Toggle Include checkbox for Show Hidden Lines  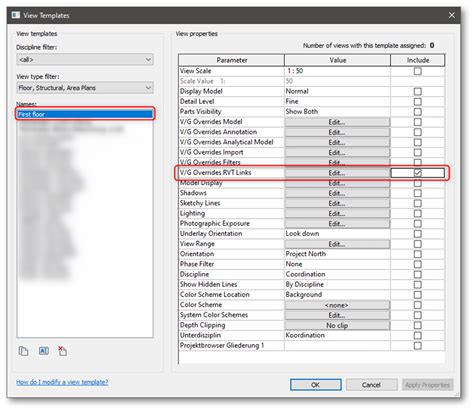[x=417, y=285]
